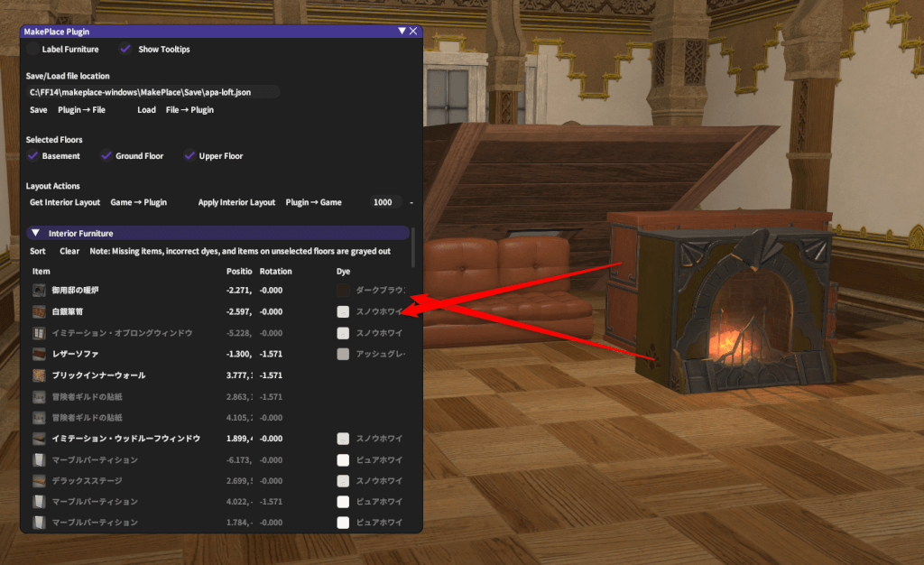Click icon of マーブルパーティション at position 1.784
The image size is (924, 565).
39,523
